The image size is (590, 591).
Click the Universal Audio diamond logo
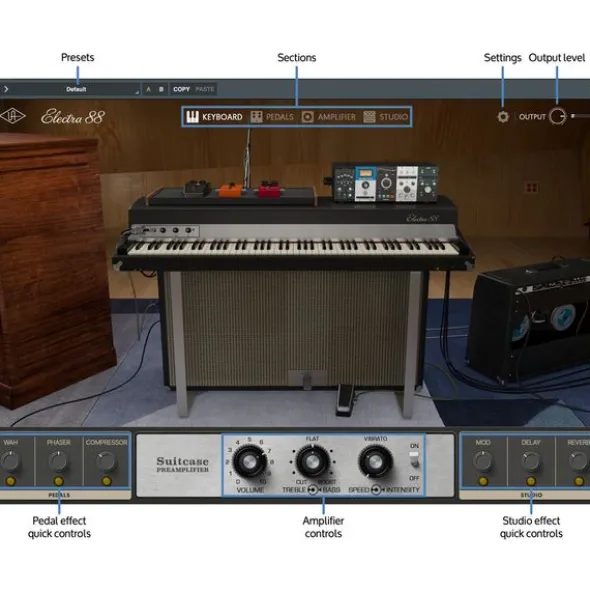(12, 116)
